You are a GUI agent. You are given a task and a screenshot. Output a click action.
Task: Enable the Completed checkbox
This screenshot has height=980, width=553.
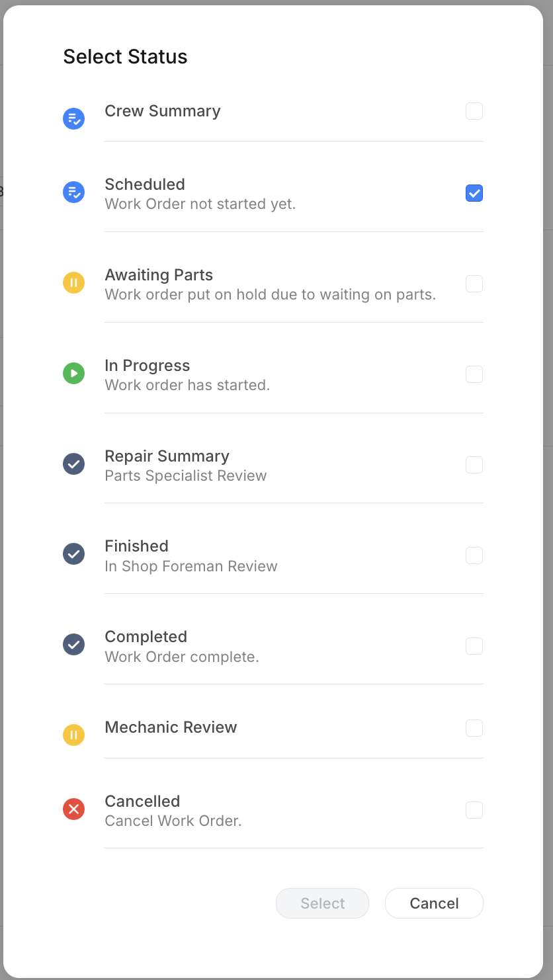tap(474, 646)
